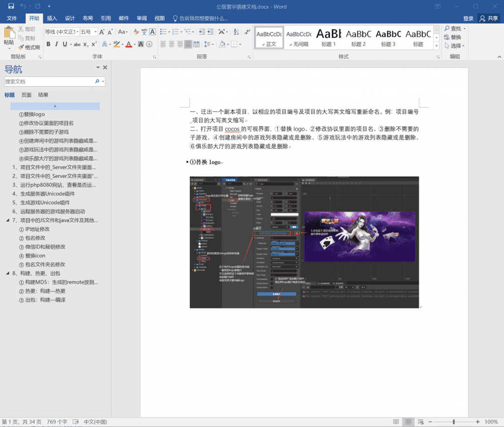Apply the 标题 1 heading style
Image resolution: width=504 pixels, height=427 pixels.
(328, 37)
